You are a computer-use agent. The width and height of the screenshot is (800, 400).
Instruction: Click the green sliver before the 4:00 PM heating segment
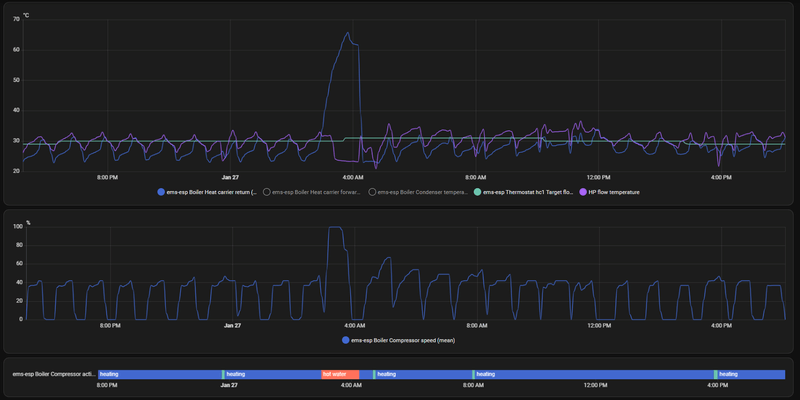point(715,374)
